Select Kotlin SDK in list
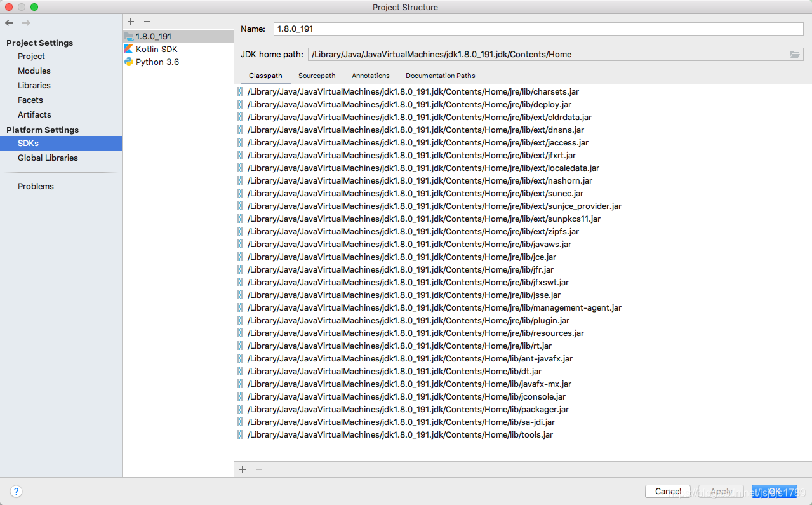 click(x=178, y=49)
